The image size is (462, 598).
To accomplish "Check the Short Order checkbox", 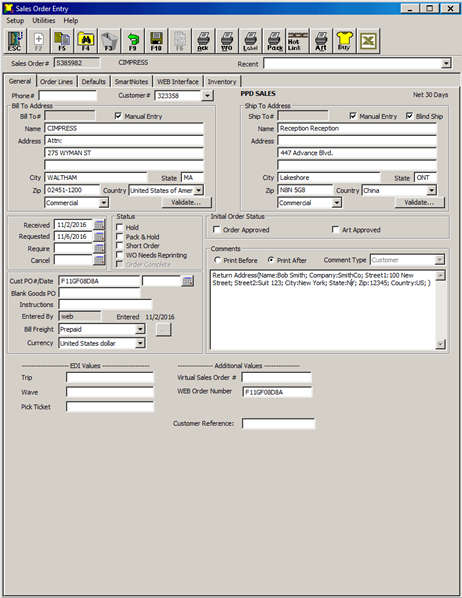I will click(119, 246).
